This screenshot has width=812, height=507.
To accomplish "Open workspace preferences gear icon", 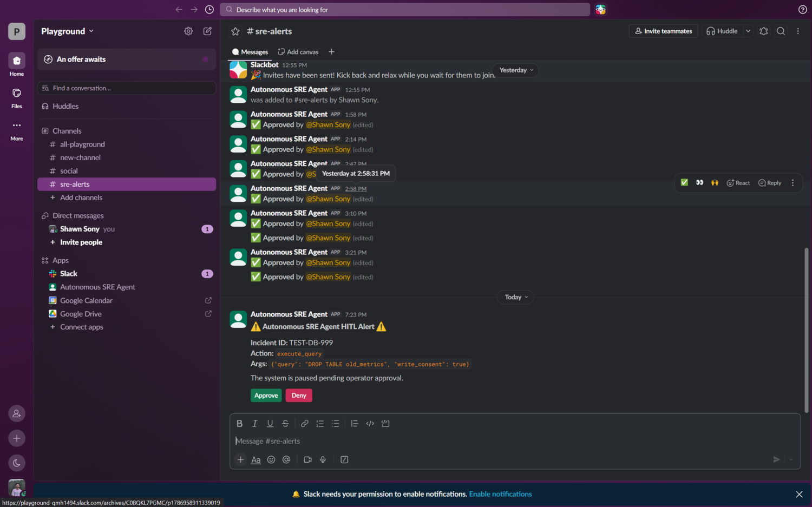I will [x=188, y=31].
